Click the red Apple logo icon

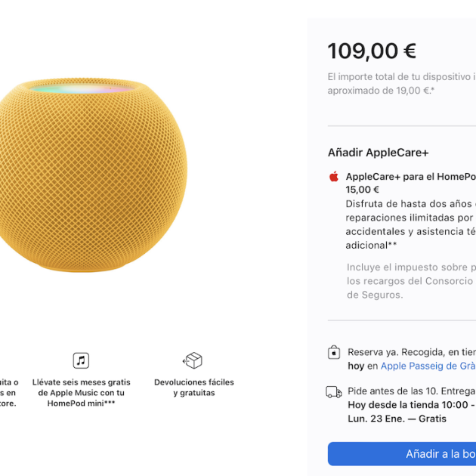pos(334,177)
